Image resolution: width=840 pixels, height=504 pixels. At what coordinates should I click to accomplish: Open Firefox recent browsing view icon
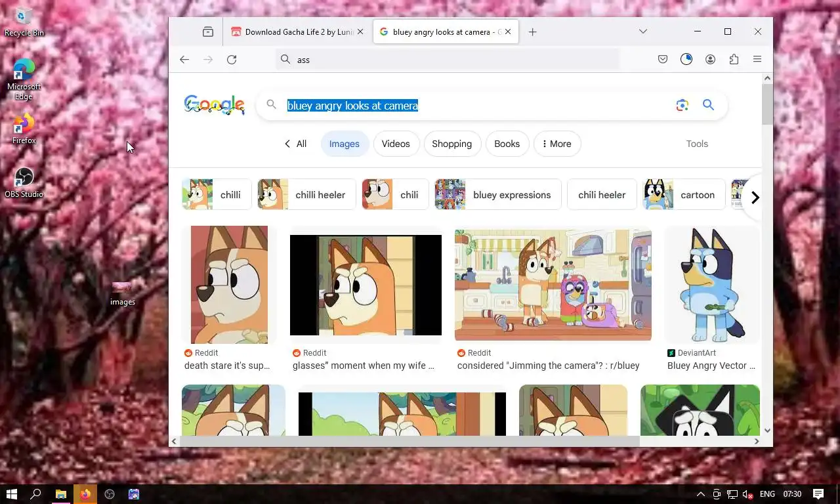coord(208,31)
